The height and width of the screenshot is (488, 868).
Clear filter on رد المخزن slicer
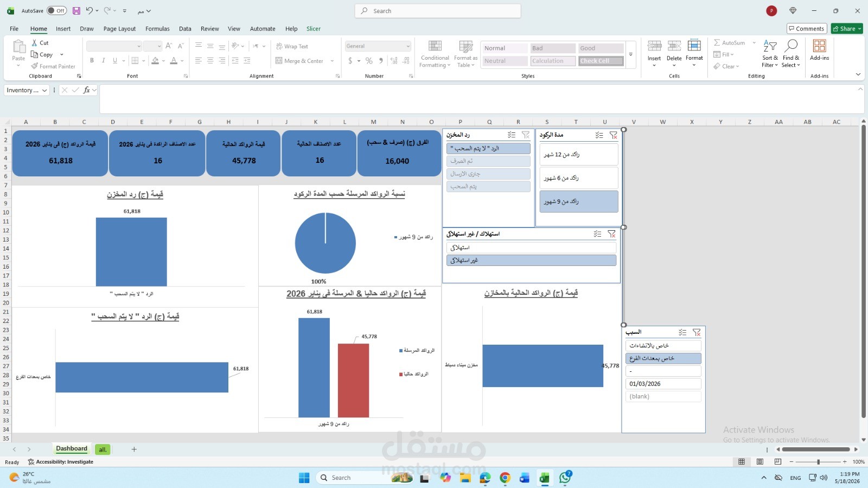(526, 135)
